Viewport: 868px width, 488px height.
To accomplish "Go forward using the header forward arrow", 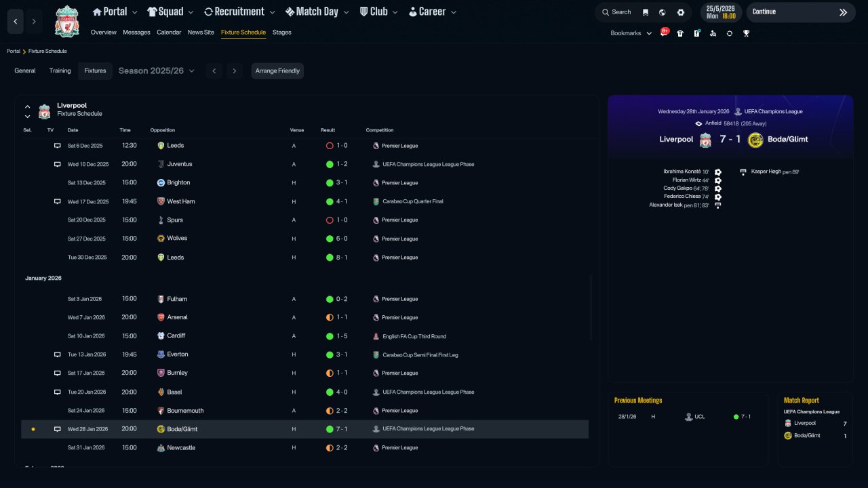I will click(34, 22).
